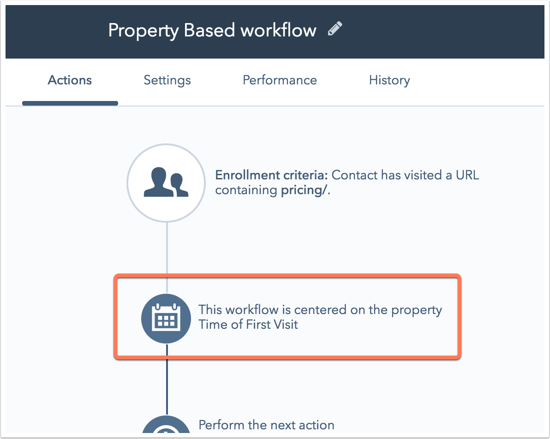
Task: Click the Property Based workflow title
Action: pyautogui.click(x=212, y=30)
